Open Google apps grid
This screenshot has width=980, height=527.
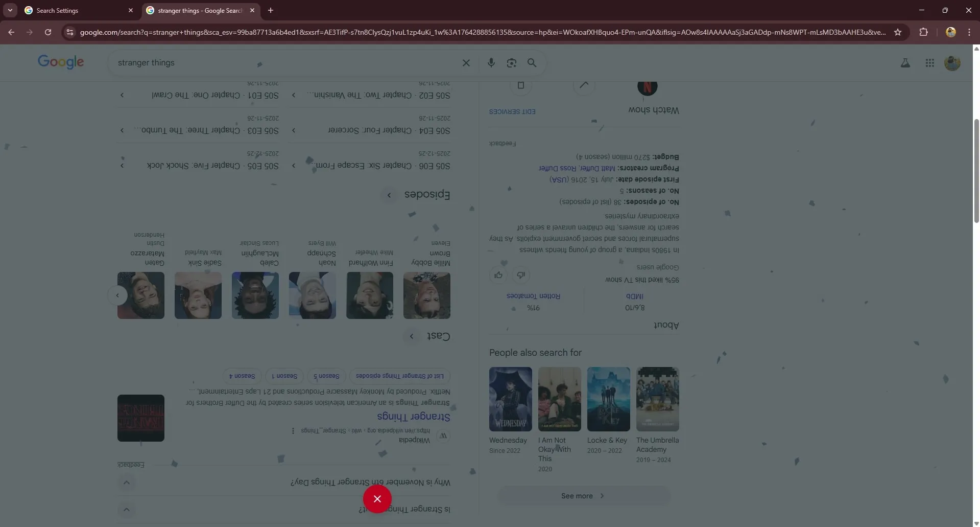click(929, 63)
